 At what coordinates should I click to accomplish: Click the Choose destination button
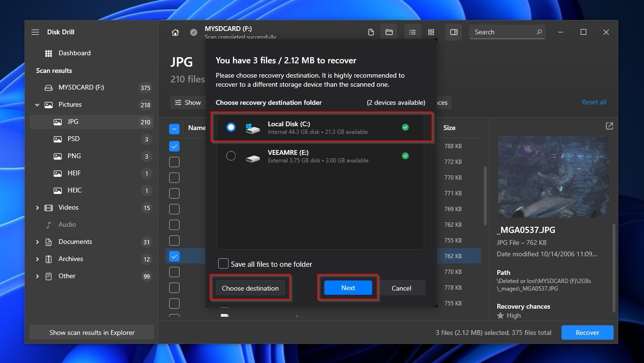tap(250, 288)
